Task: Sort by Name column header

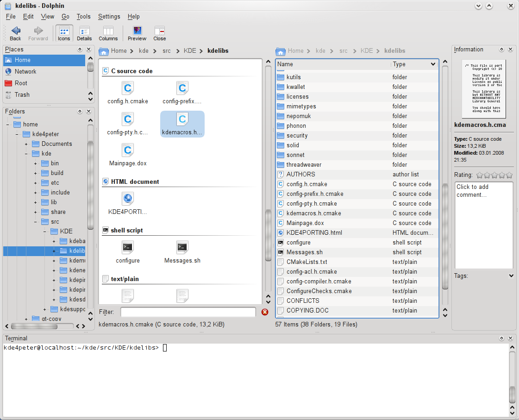Action: [x=332, y=64]
